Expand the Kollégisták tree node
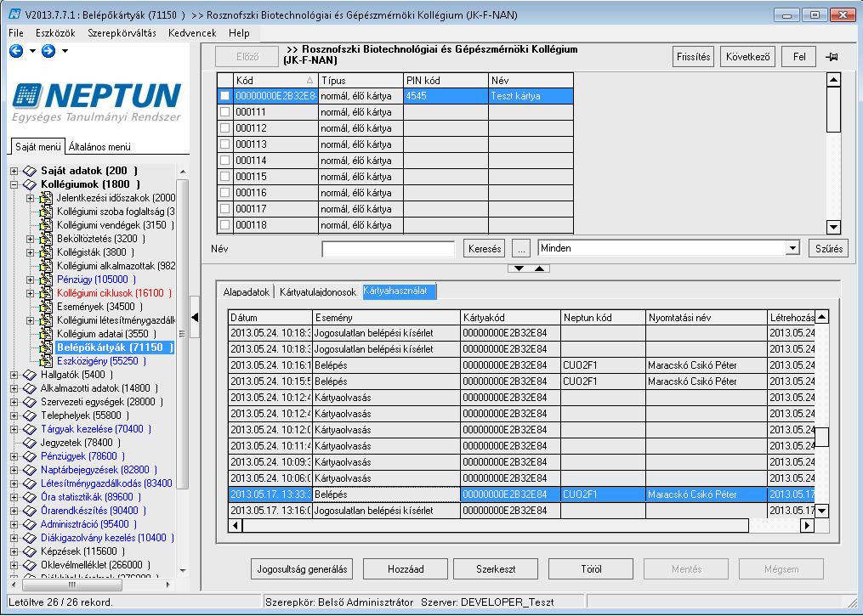Image resolution: width=863 pixels, height=616 pixels. 31,252
